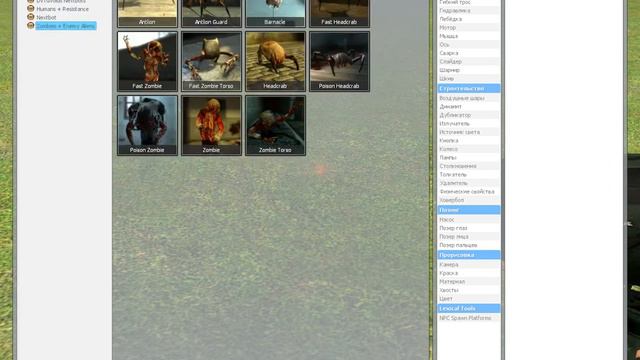Select the Динамит tool

[x=469, y=107]
